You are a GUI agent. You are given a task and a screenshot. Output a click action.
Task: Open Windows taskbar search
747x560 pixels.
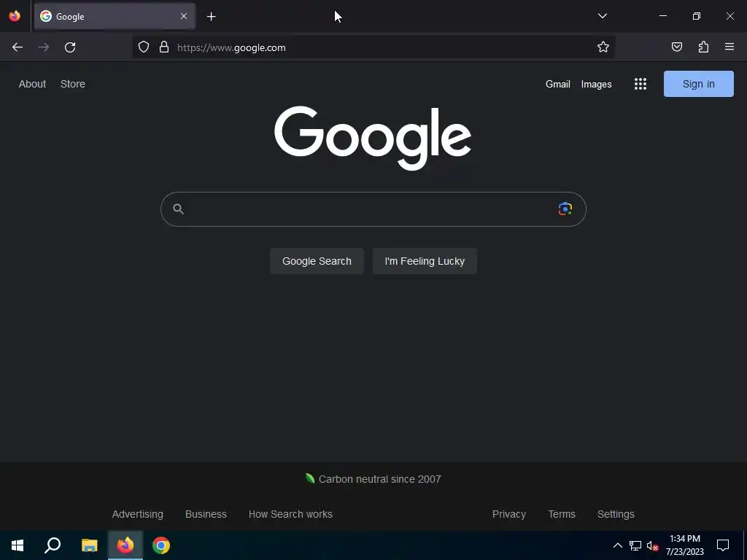click(x=53, y=545)
